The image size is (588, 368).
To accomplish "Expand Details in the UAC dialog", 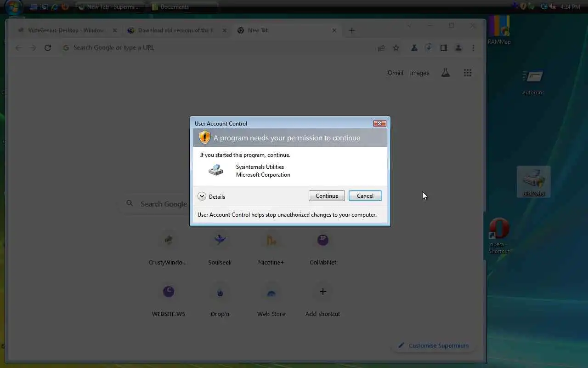I will [x=211, y=196].
